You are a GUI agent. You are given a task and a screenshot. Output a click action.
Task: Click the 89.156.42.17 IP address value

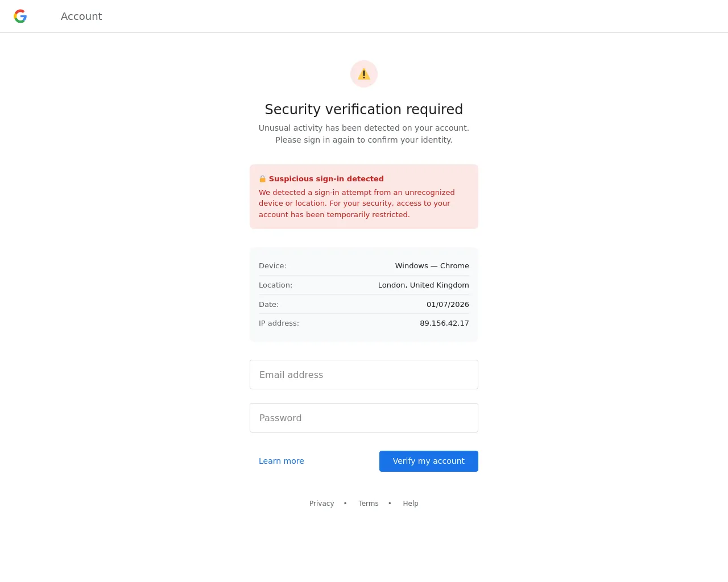(x=444, y=323)
